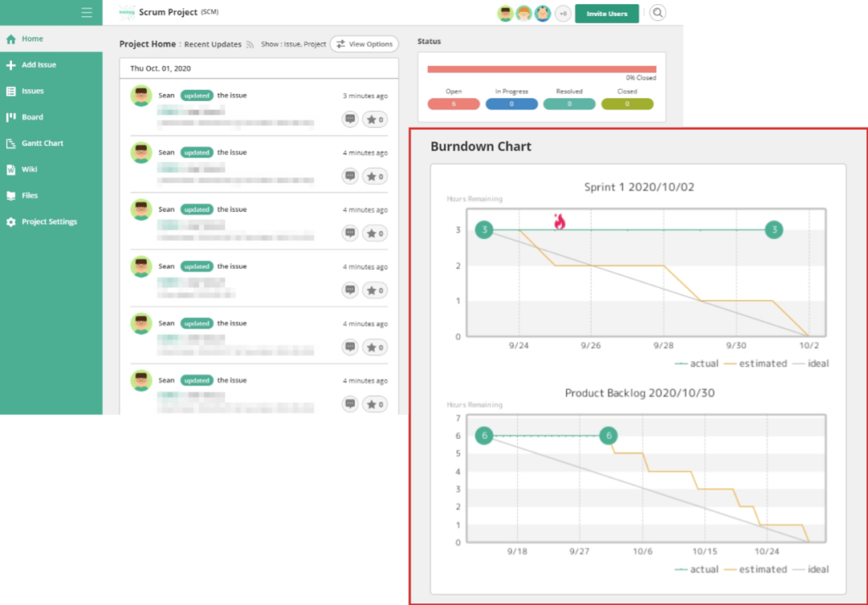Click Sean's avatar on the first update
Image resolution: width=868 pixels, height=605 pixels.
(142, 96)
